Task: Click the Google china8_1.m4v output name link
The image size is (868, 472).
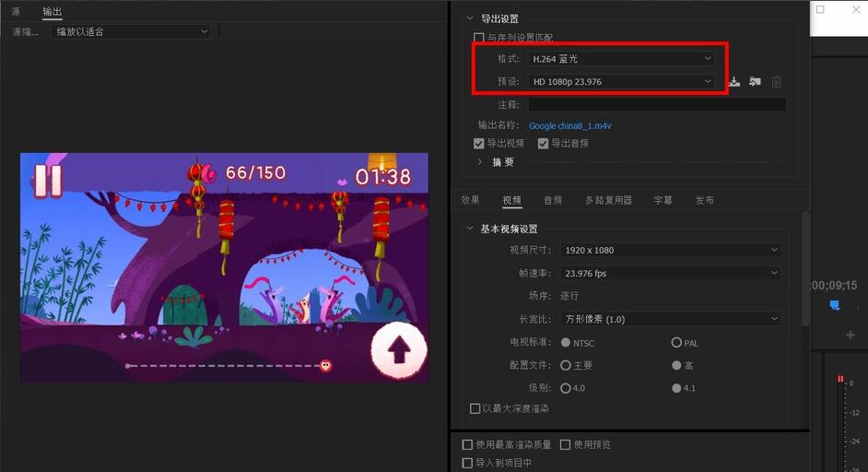Action: pos(570,125)
